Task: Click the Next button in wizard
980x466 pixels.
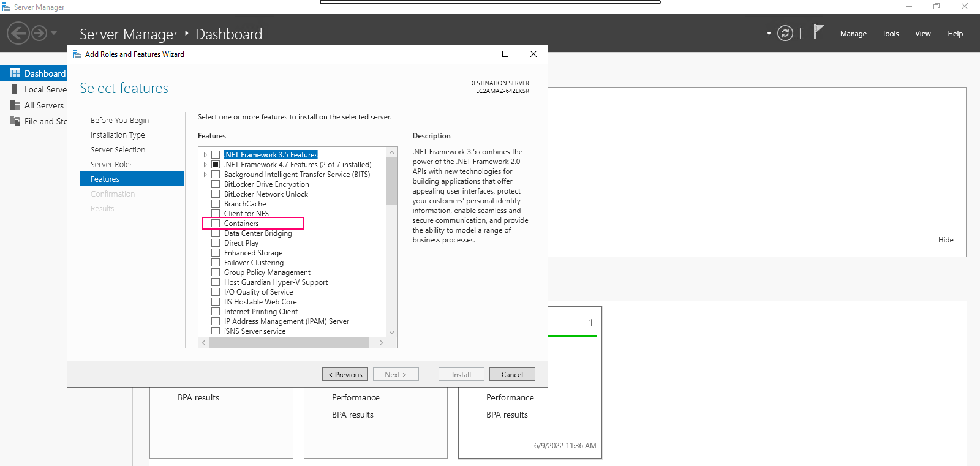Action: click(x=396, y=374)
